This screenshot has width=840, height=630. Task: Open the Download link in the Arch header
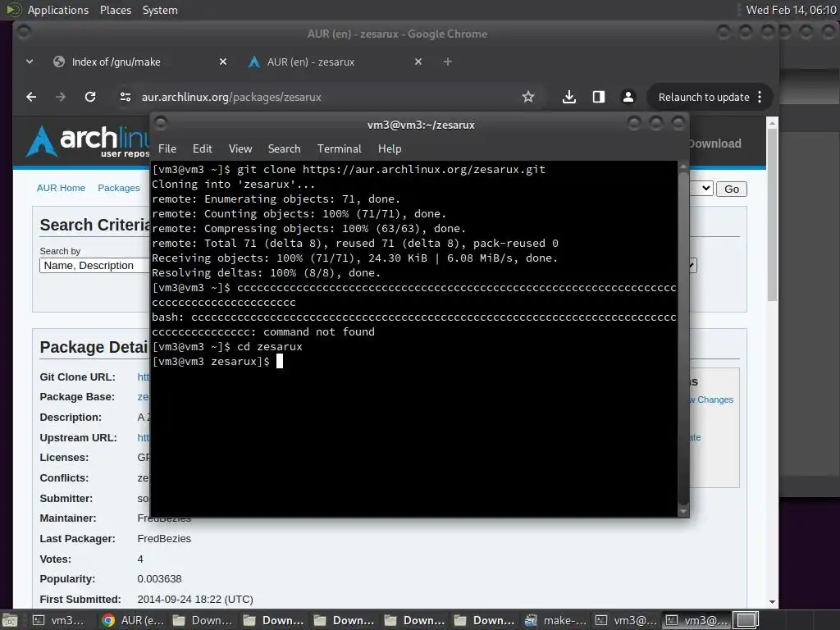pos(715,144)
